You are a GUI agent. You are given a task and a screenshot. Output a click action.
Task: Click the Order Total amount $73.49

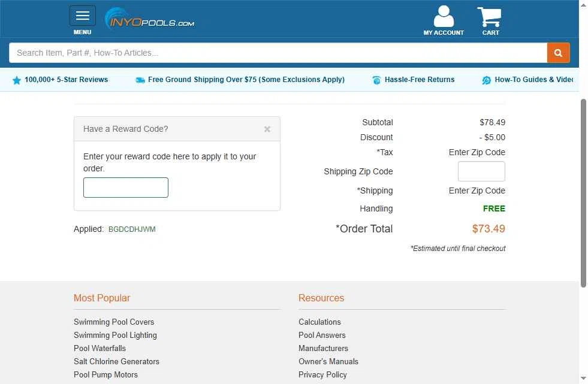pyautogui.click(x=489, y=229)
